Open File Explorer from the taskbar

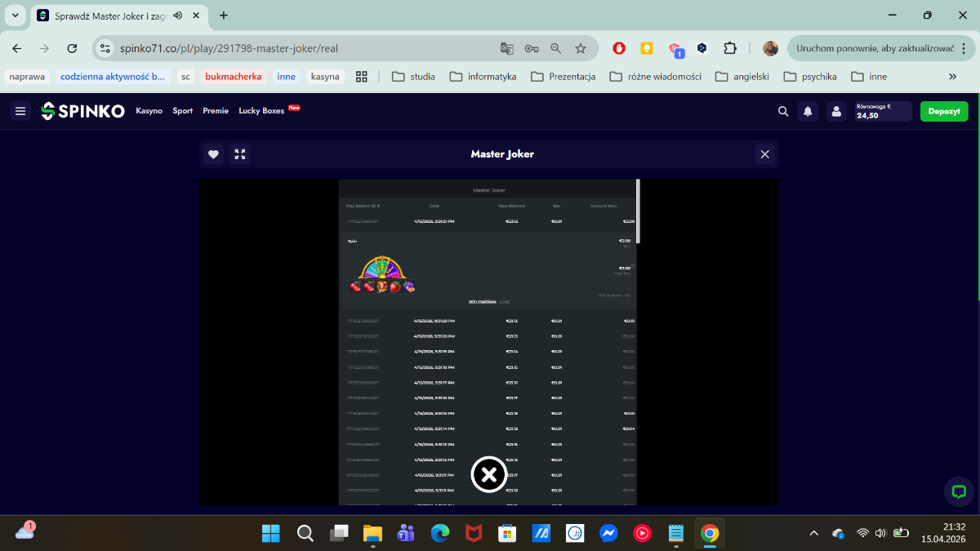pos(372,534)
